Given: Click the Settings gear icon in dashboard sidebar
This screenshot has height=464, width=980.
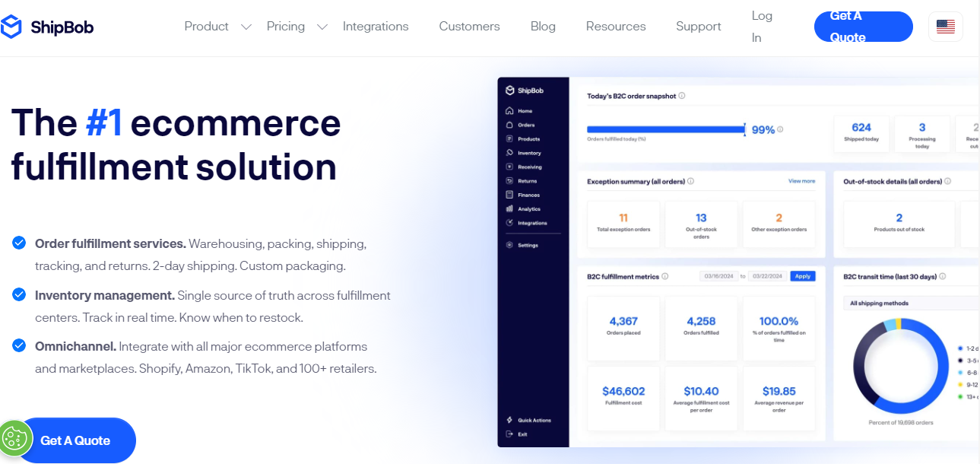Looking at the screenshot, I should (509, 245).
